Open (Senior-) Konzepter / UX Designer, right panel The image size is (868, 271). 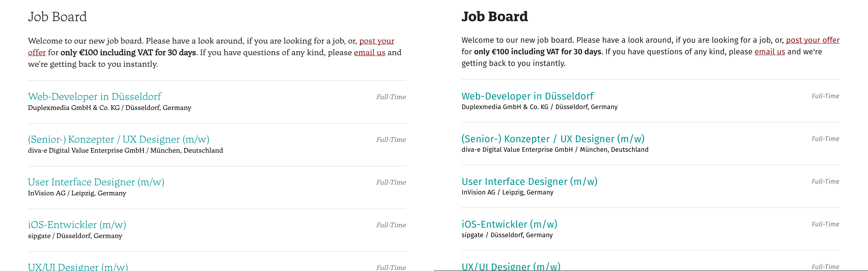pos(553,139)
